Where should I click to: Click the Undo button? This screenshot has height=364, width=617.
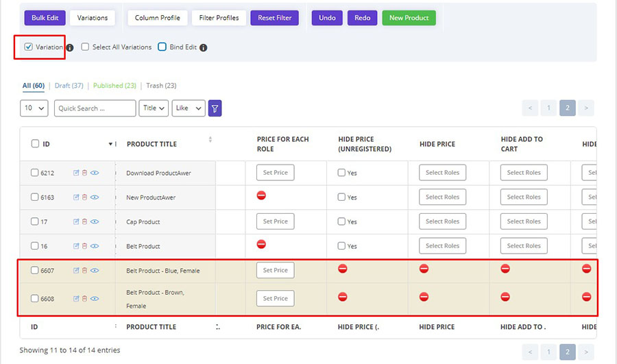327,18
